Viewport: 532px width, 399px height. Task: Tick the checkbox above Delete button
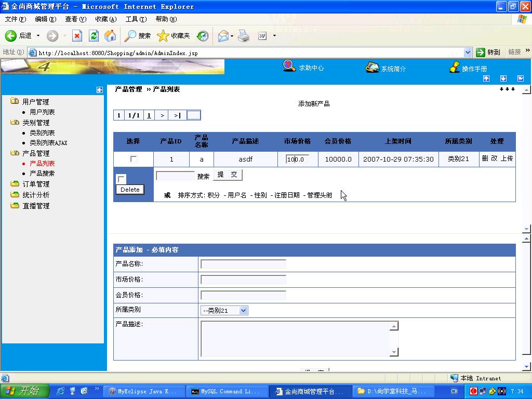[x=121, y=179]
